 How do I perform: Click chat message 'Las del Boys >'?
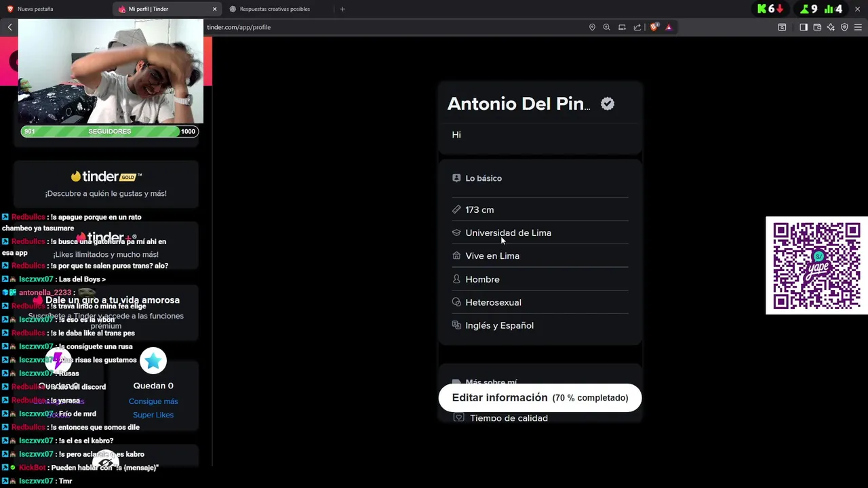pyautogui.click(x=82, y=279)
